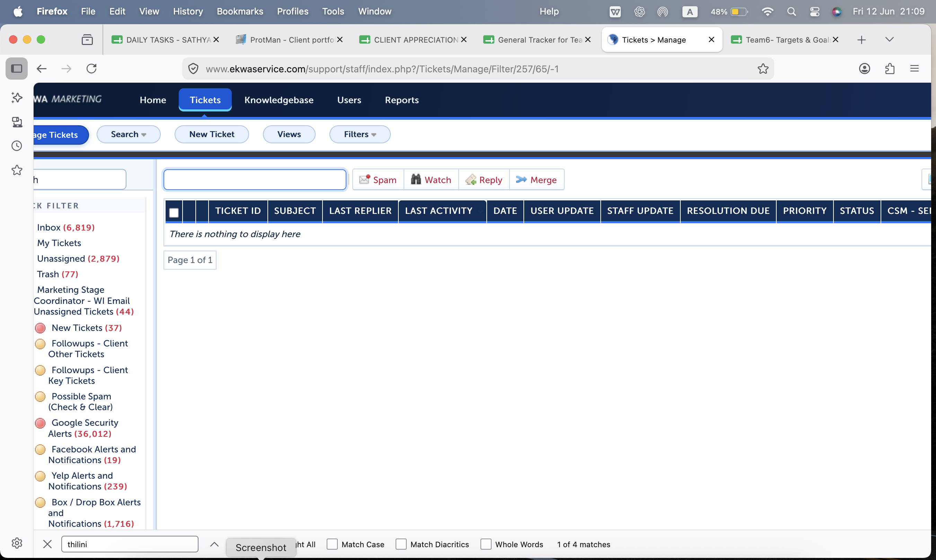Open the ChatGPT menu bar icon
The width and height of the screenshot is (936, 560).
(x=639, y=12)
